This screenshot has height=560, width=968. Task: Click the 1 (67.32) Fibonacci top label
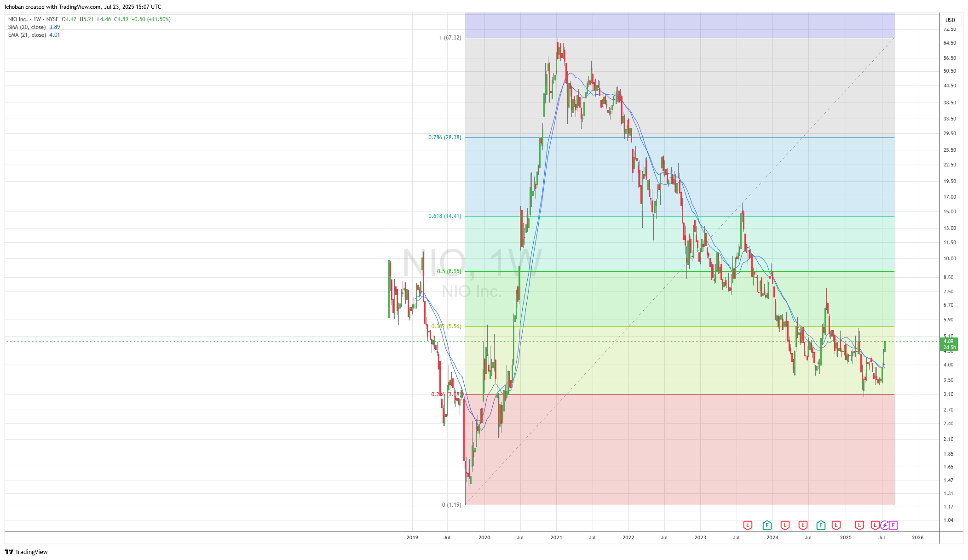450,38
